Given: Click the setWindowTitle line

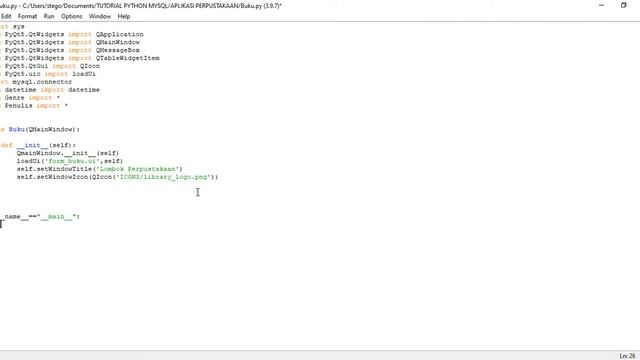Looking at the screenshot, I should pos(100,169).
